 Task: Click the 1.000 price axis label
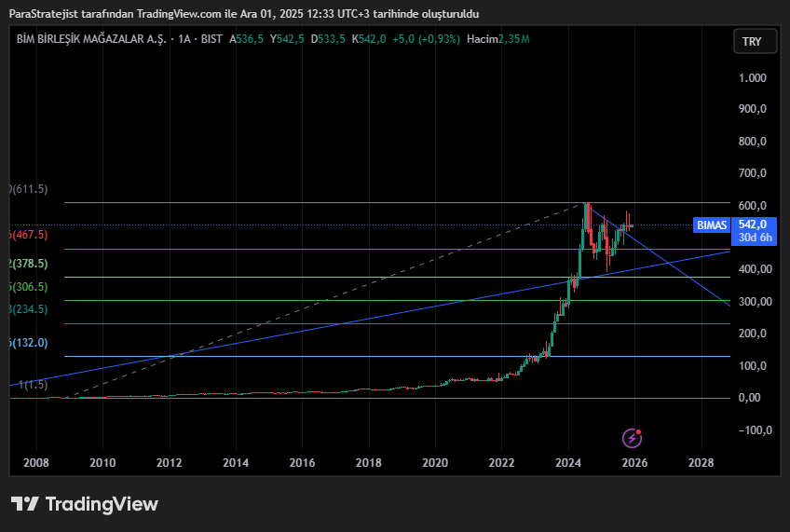752,78
